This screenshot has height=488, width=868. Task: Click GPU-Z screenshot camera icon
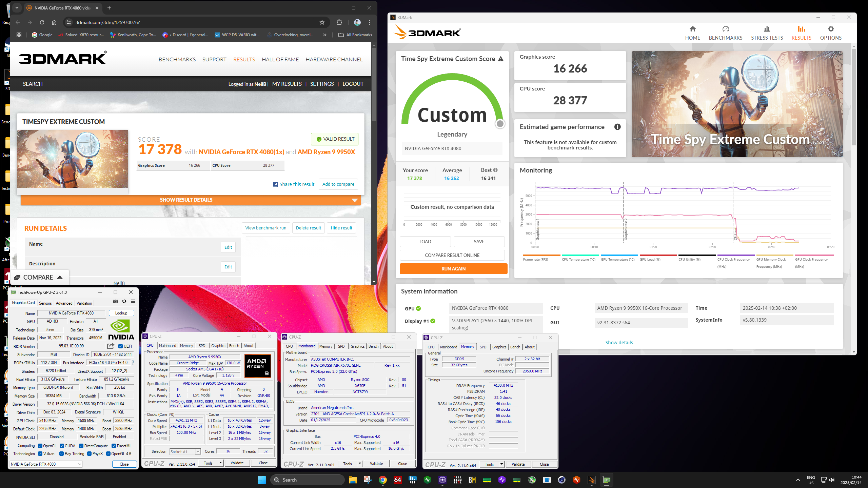click(x=116, y=301)
